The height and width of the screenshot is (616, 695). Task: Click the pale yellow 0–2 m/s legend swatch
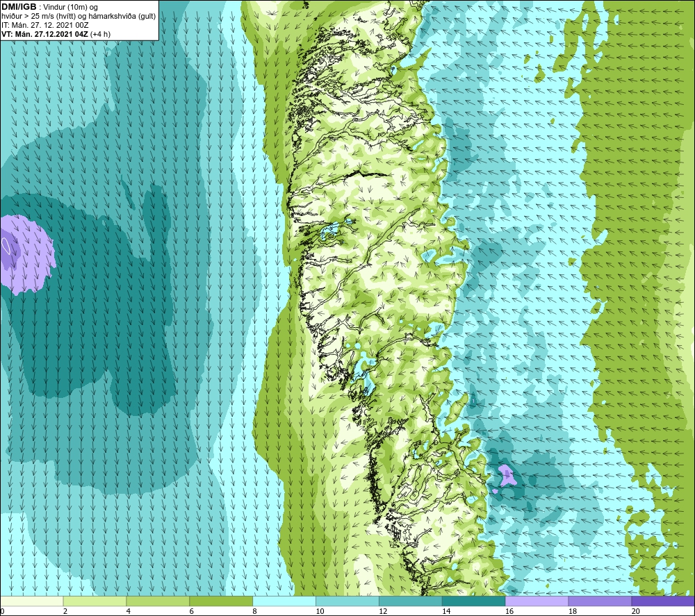pos(31,601)
